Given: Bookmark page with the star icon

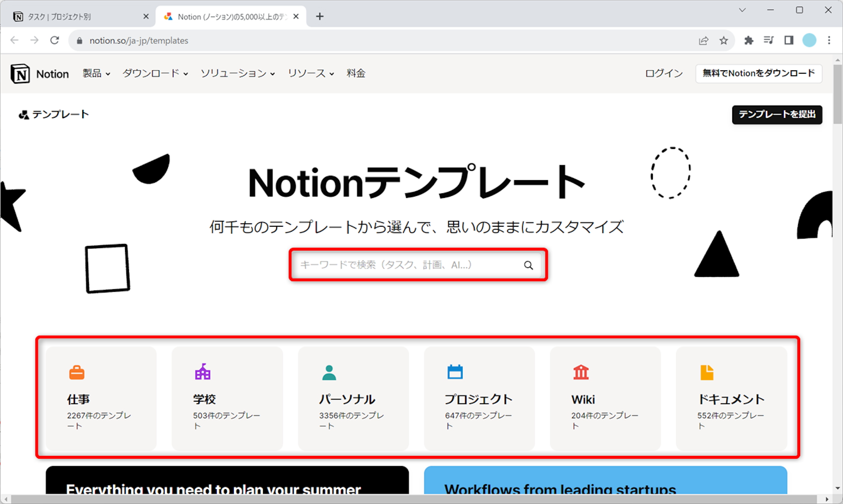Looking at the screenshot, I should coord(724,40).
